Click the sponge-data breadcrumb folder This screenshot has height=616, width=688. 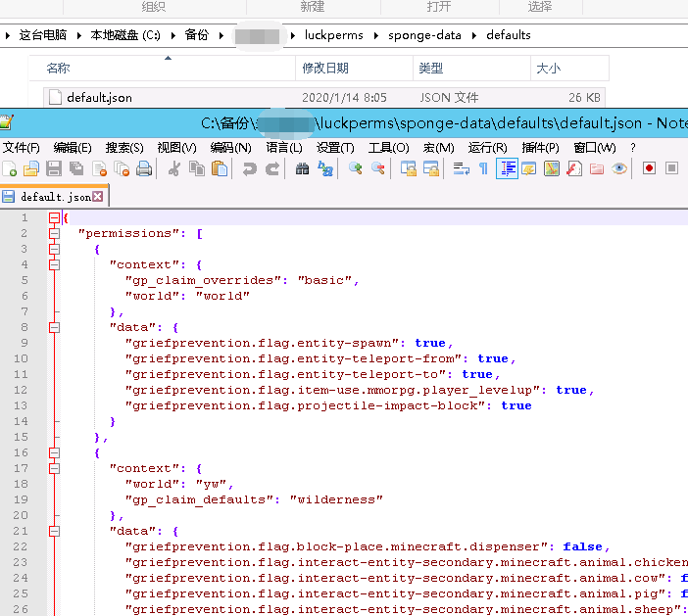click(x=425, y=35)
